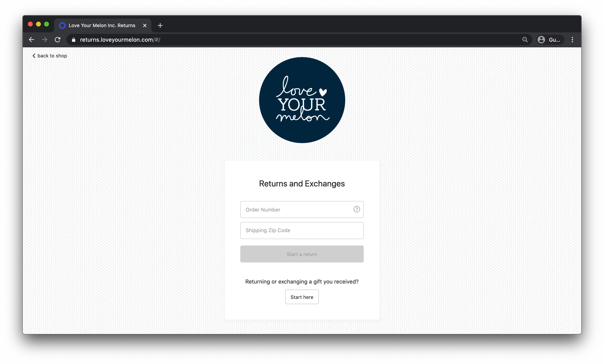Click the address bar URL
Viewport: 604px width, 364px height.
coord(120,40)
